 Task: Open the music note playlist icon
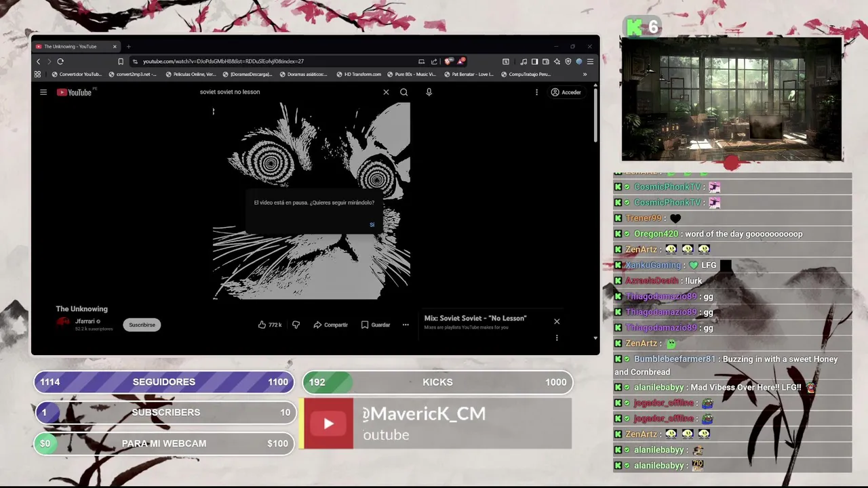(x=524, y=61)
